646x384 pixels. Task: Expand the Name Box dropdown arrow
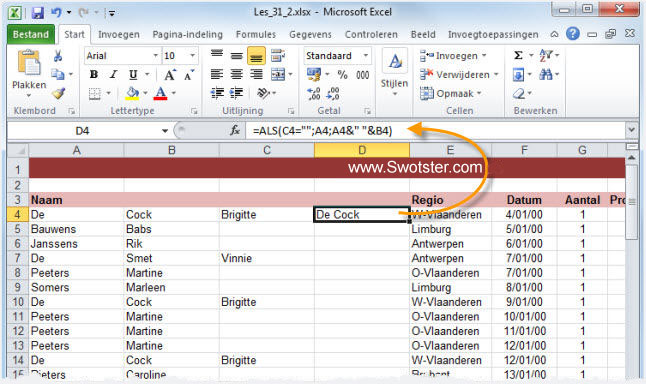165,131
